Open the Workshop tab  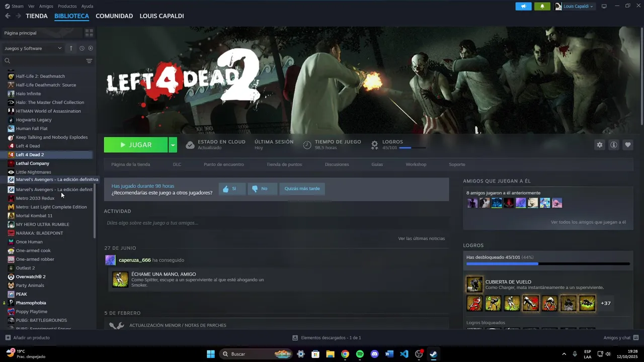416,164
